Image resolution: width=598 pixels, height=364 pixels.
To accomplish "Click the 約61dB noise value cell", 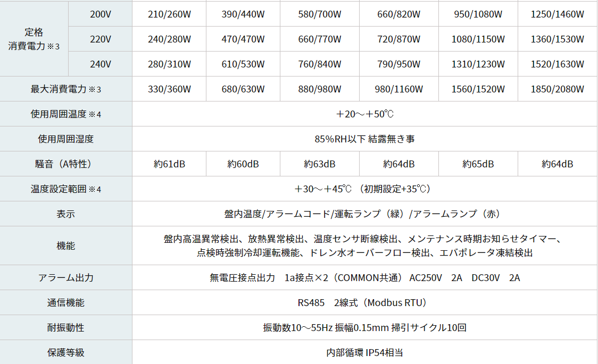I will click(169, 164).
